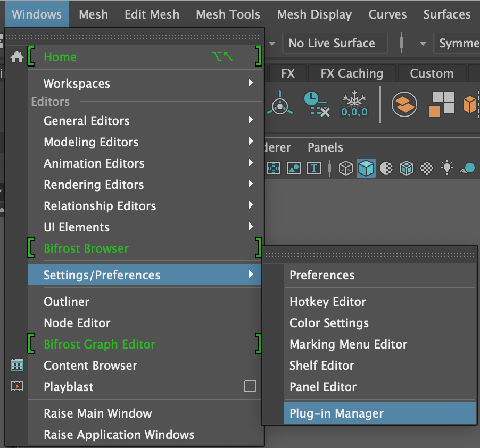The image size is (480, 448).
Task: Toggle wireframe on shaded cube icon
Action: (x=406, y=168)
